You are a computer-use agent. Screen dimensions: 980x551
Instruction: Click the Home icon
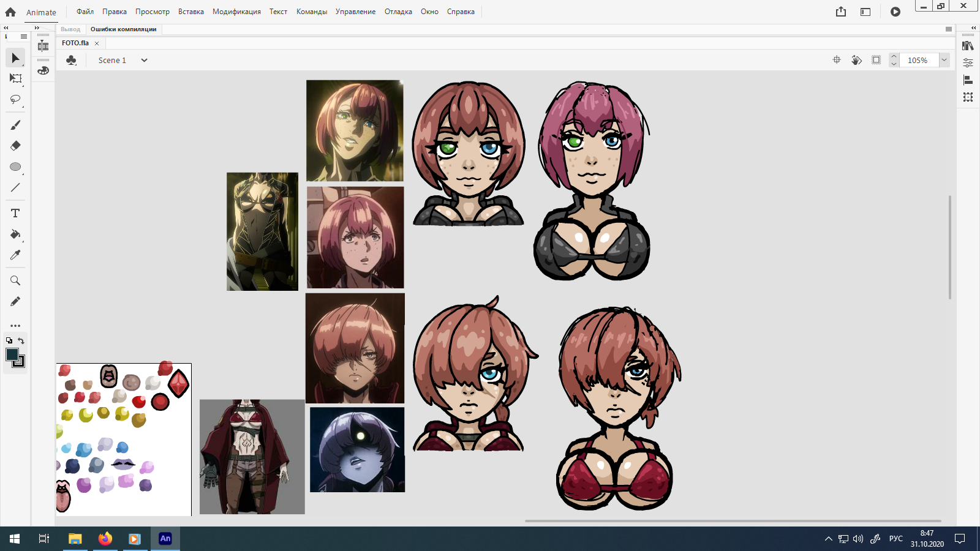click(x=10, y=12)
